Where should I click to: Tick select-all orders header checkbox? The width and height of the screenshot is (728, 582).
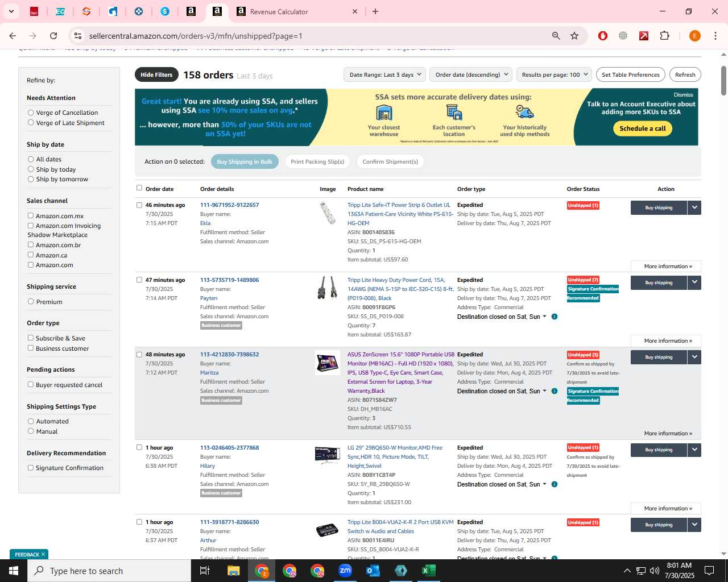point(139,188)
